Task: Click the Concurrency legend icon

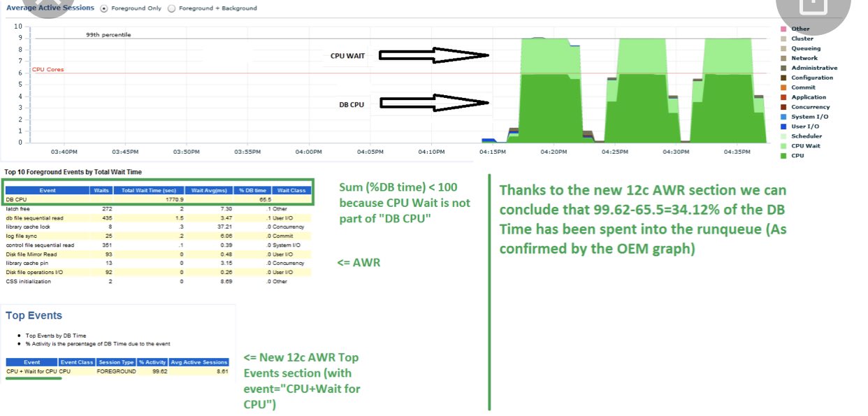Action: click(783, 107)
